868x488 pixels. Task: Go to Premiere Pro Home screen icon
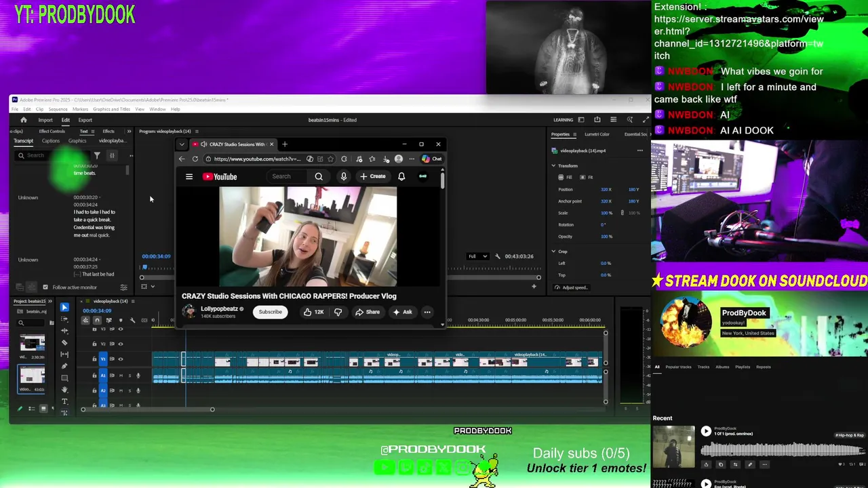[x=24, y=120]
